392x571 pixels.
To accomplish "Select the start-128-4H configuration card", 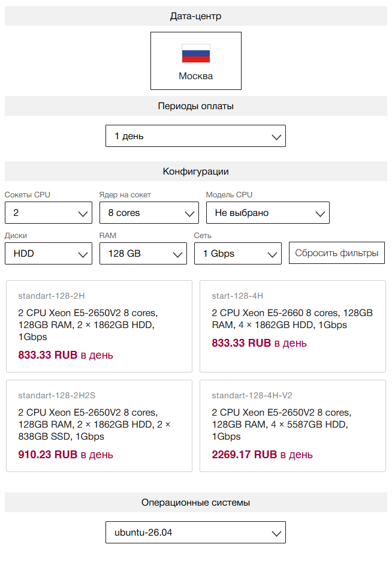I will pyautogui.click(x=293, y=326).
